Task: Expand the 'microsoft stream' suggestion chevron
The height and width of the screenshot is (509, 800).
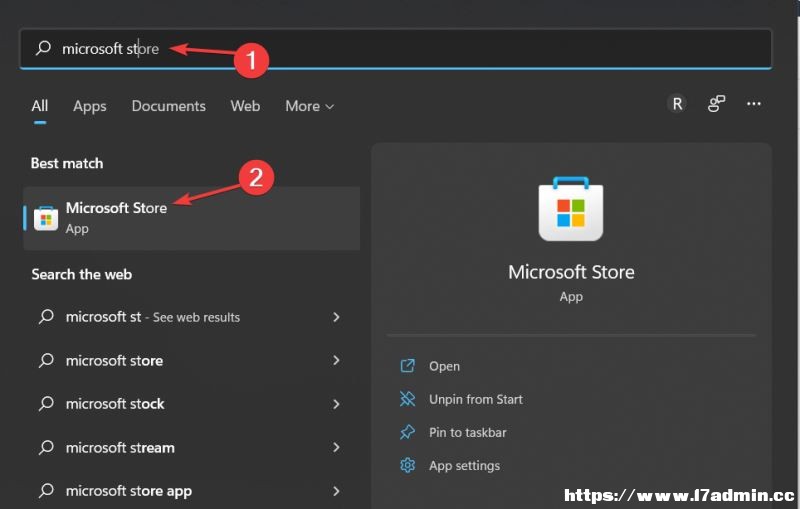Action: [336, 447]
